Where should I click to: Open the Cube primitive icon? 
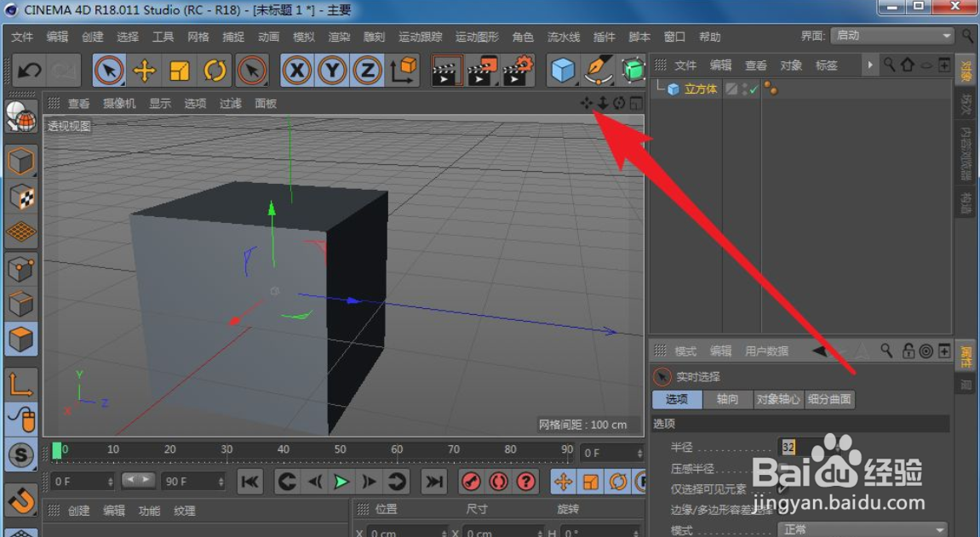point(563,70)
